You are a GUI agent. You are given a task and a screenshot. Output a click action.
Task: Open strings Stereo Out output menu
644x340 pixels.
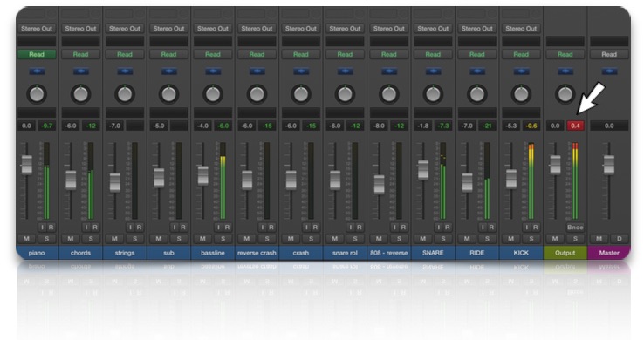(x=125, y=29)
